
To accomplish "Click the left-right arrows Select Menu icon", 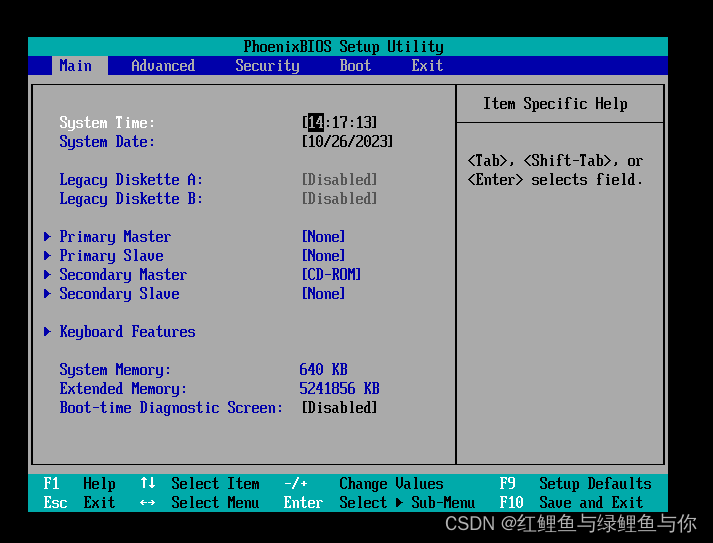I will [x=148, y=503].
